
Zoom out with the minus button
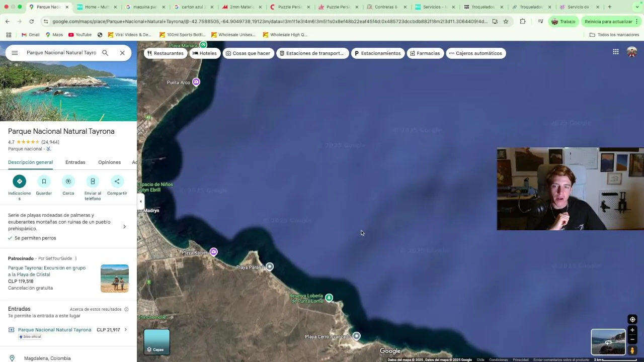pyautogui.click(x=632, y=339)
